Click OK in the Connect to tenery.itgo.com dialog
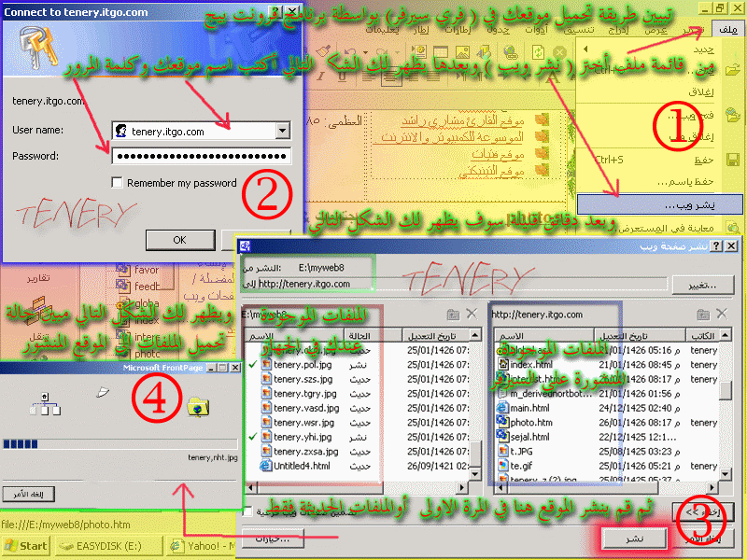Screen dimensions: 747x560 coord(180,240)
